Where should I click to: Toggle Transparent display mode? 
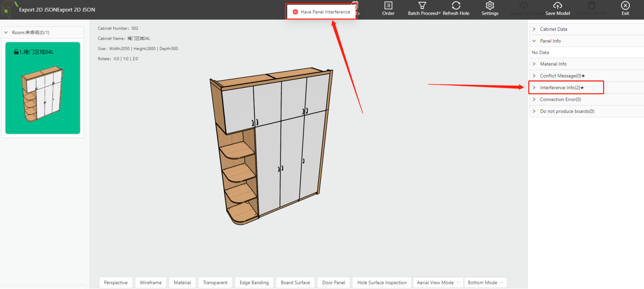[215, 283]
